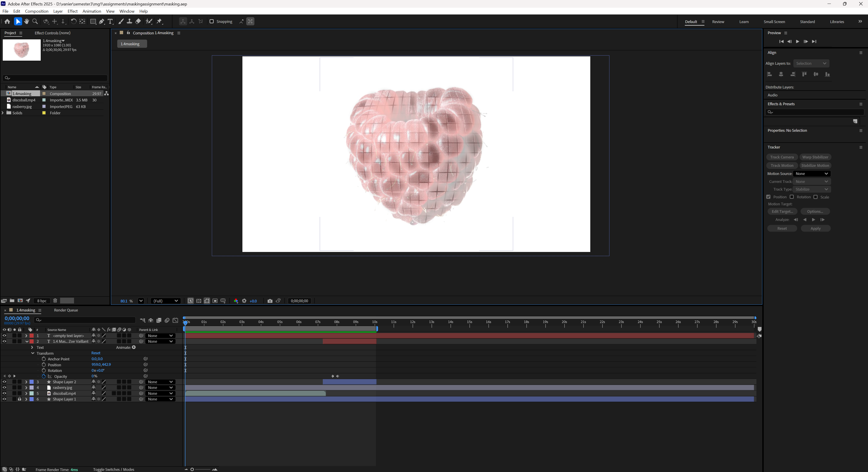868x472 pixels.
Task: Select the Pen tool in the toolbar
Action: point(101,22)
